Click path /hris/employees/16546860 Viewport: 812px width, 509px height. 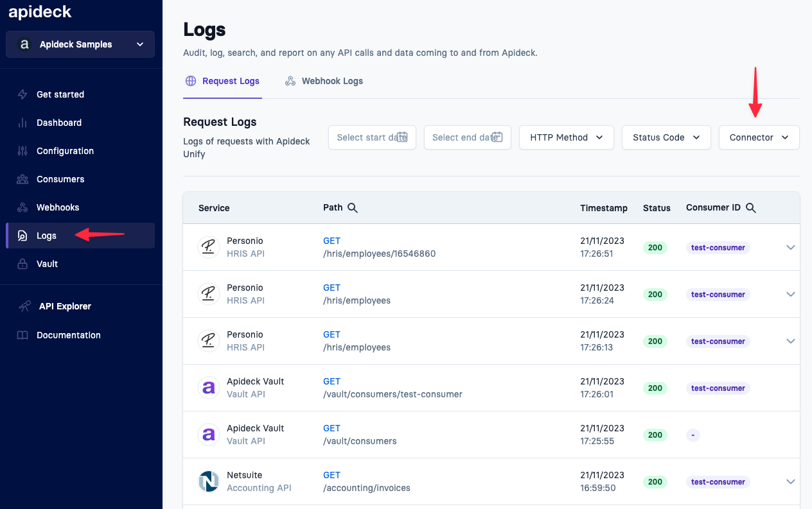pos(379,254)
